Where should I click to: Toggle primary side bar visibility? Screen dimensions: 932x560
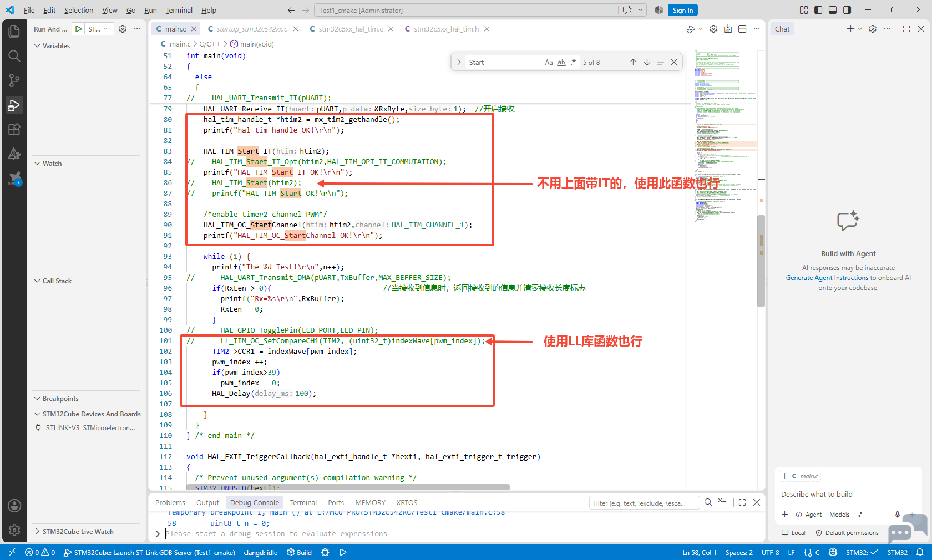(x=818, y=10)
